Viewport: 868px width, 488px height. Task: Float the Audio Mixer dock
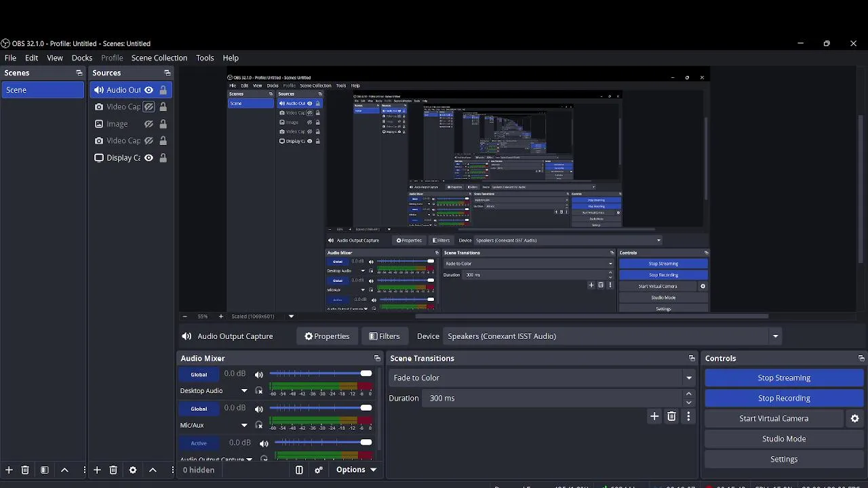tap(377, 358)
